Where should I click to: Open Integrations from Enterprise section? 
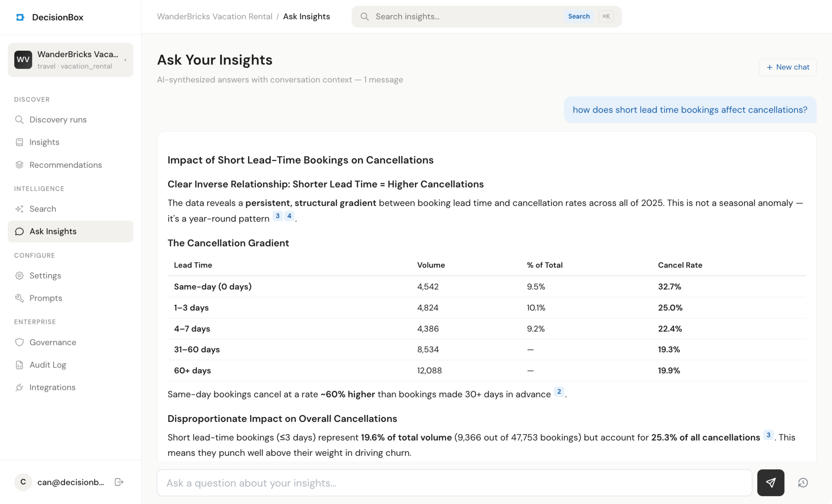52,387
